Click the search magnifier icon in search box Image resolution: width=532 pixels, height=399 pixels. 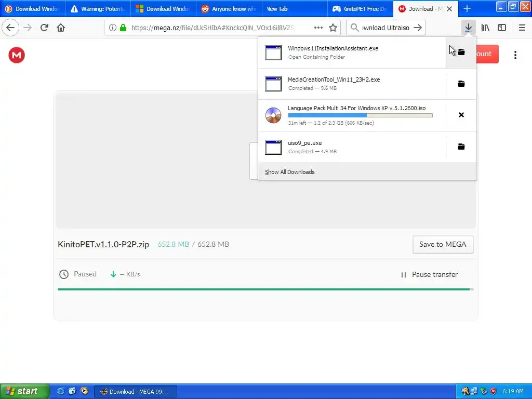[x=354, y=28]
